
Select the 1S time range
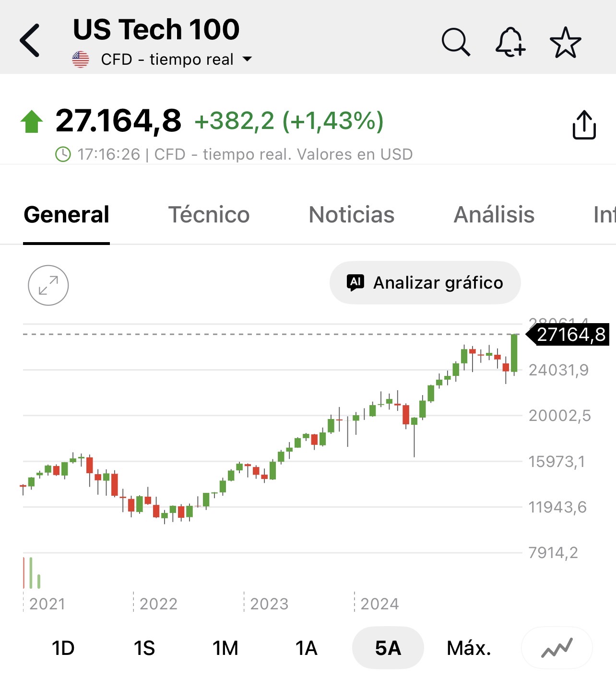[144, 648]
